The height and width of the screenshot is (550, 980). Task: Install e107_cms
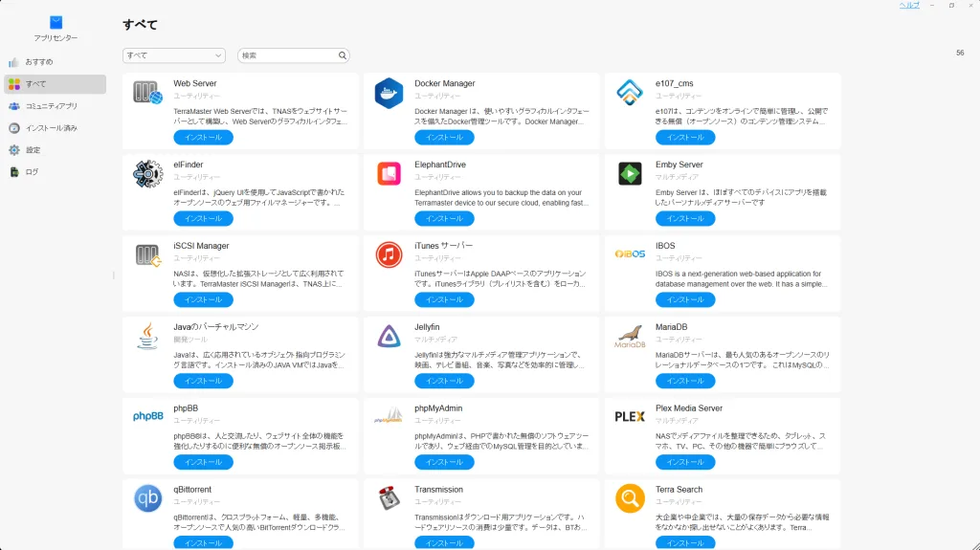(x=685, y=138)
